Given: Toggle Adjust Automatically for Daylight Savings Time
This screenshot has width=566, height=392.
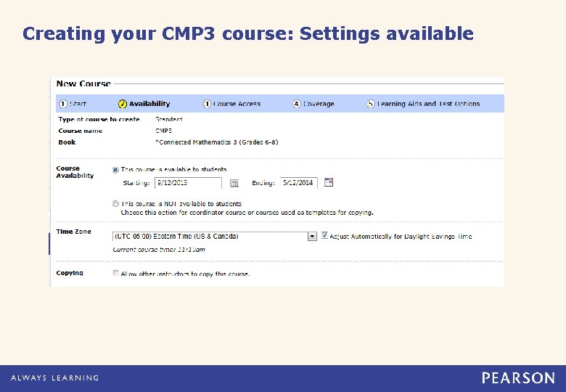Looking at the screenshot, I should [x=324, y=235].
